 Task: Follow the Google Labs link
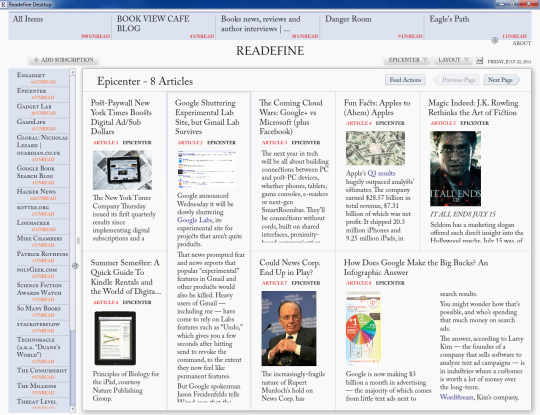[x=196, y=220]
